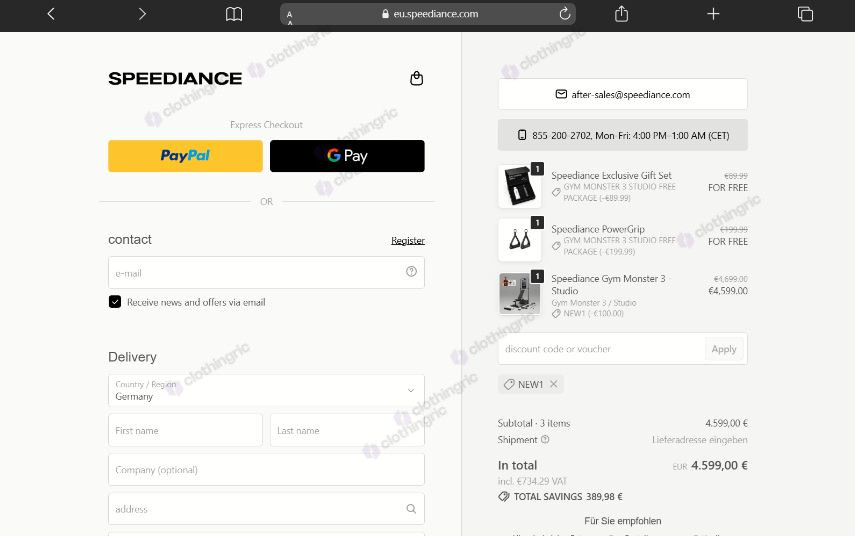
Task: Go back with the browser back arrow
Action: click(x=51, y=14)
